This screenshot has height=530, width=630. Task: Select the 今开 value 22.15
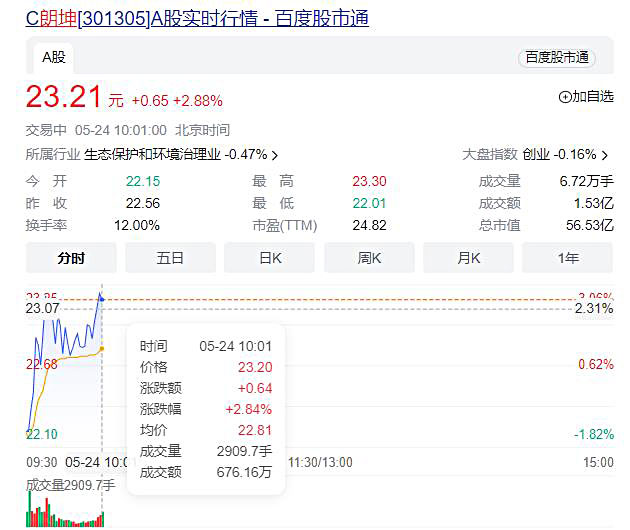coord(143,181)
